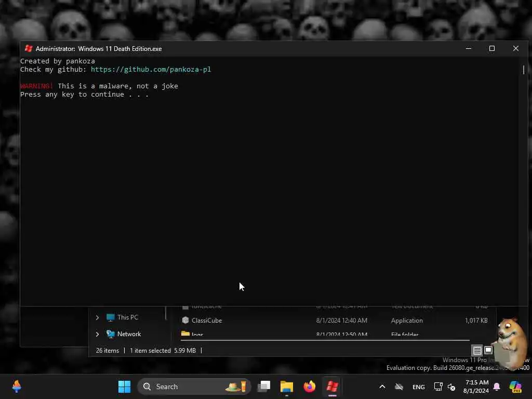Click the Application type cell for ClassiCube
The width and height of the screenshot is (532, 399).
pyautogui.click(x=407, y=320)
